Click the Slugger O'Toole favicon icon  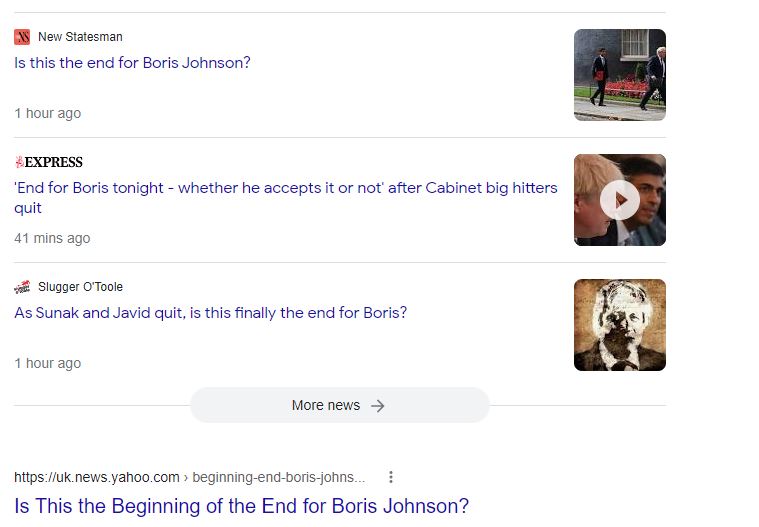point(22,287)
